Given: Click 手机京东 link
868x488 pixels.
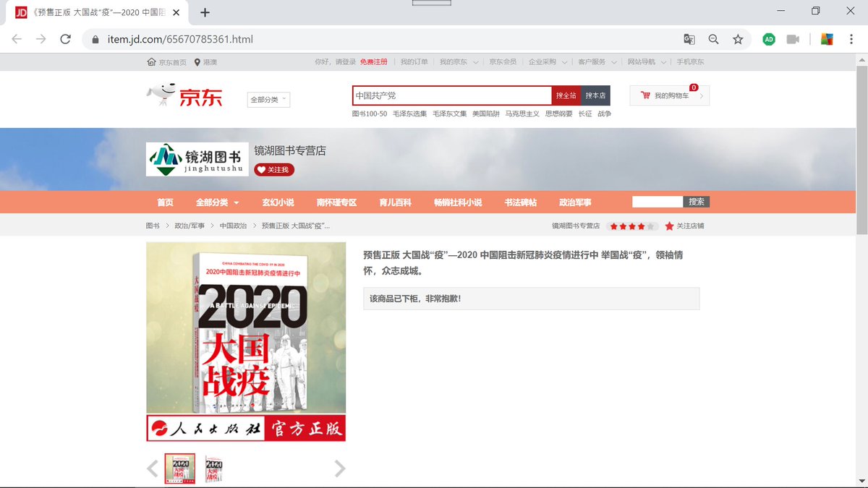Looking at the screenshot, I should coord(690,62).
